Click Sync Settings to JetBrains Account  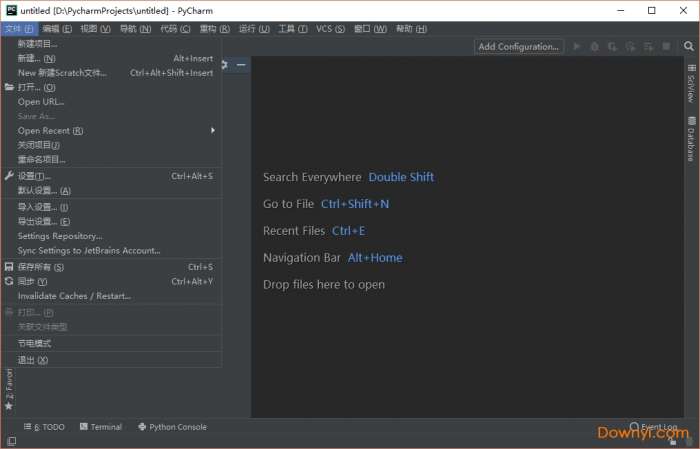89,251
